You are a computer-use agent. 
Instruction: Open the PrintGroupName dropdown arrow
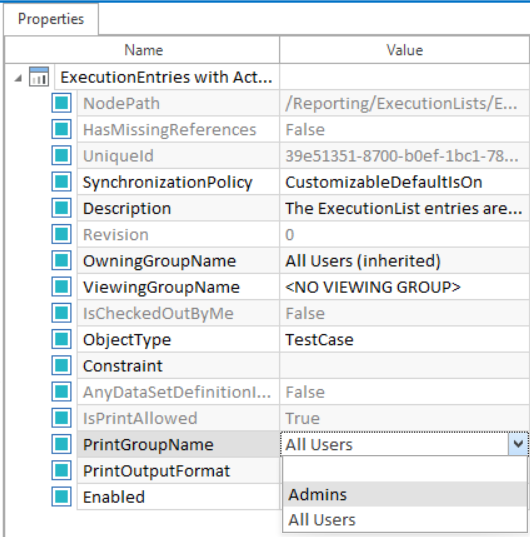518,444
